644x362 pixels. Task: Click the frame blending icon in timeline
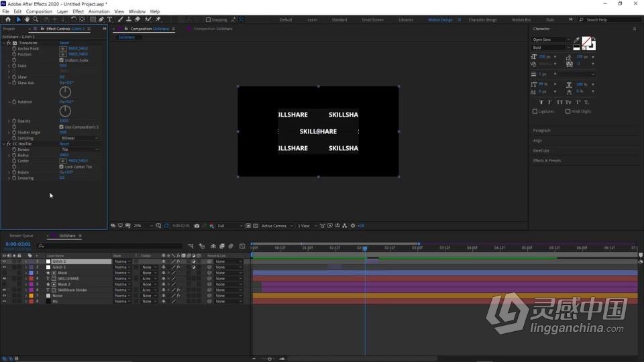(222, 246)
